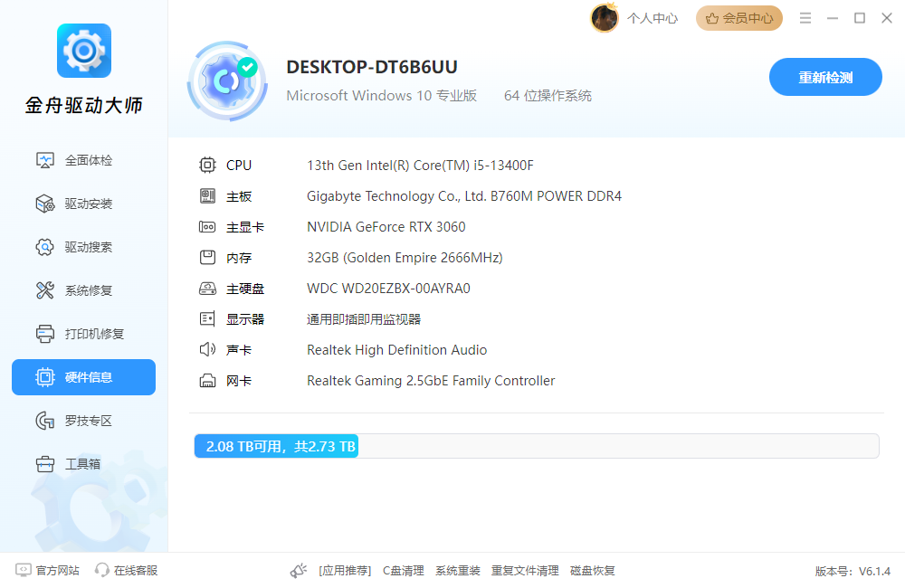Click WDC WD20EZBX-00AYRA0 value

click(x=388, y=289)
